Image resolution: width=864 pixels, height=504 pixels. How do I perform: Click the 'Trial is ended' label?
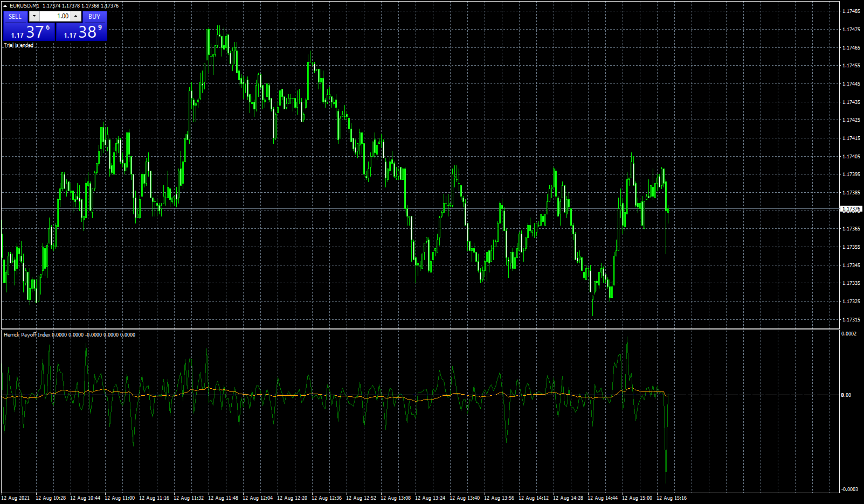point(19,45)
